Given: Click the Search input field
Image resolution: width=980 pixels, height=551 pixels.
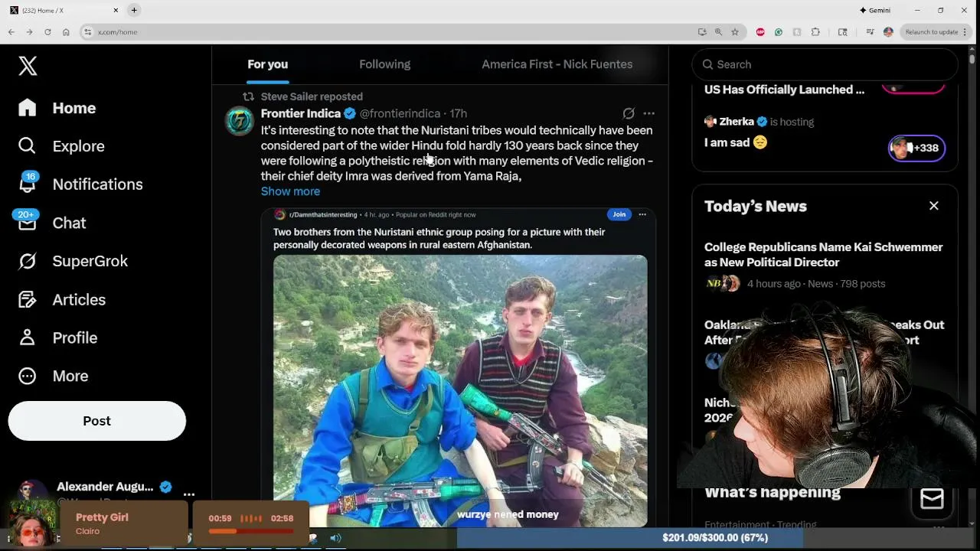Looking at the screenshot, I should tap(825, 64).
